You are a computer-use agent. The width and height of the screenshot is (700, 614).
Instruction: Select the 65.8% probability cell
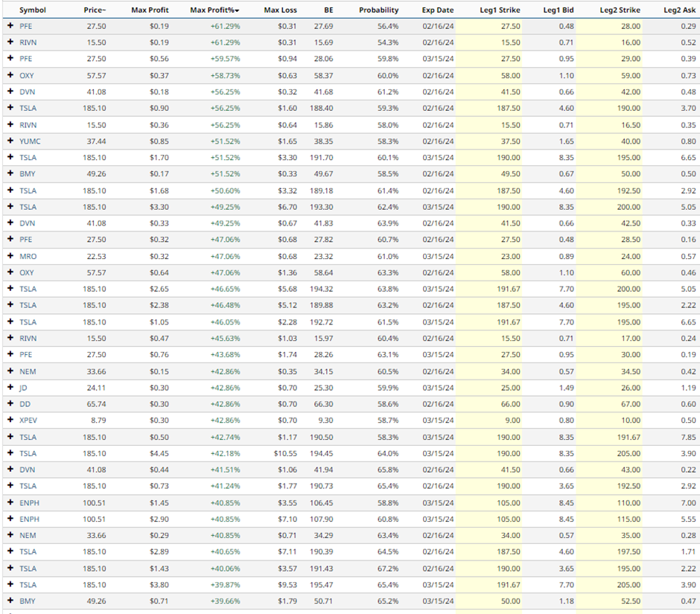point(388,470)
